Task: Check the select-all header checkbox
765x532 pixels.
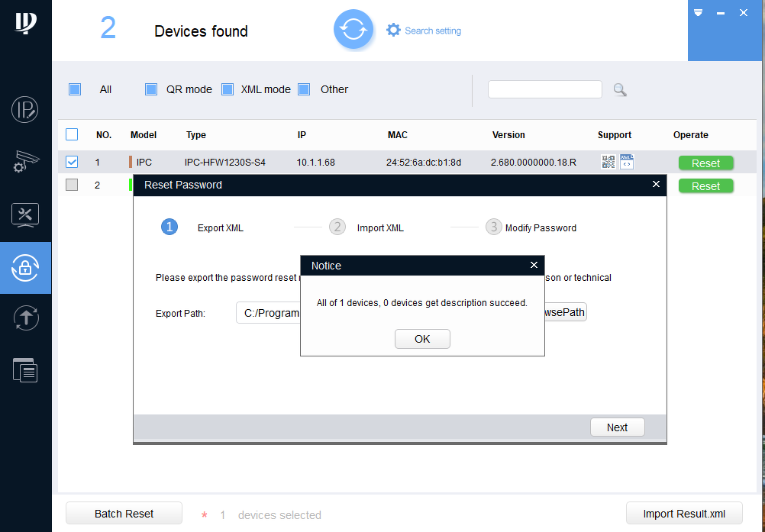Action: tap(72, 134)
